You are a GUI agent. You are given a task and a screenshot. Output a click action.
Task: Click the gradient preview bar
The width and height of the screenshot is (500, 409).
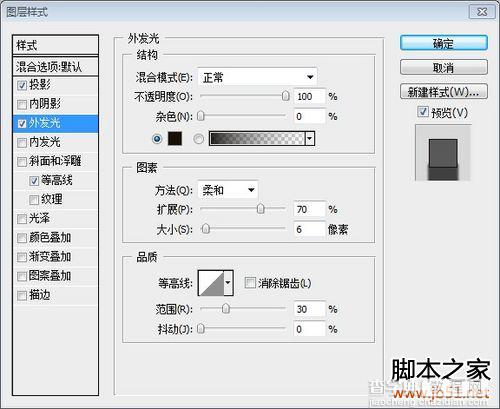pos(257,138)
